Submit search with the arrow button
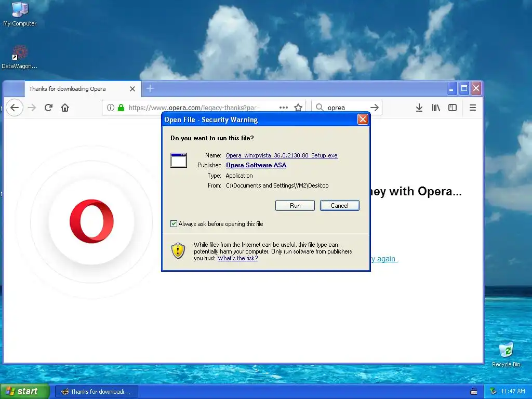The image size is (532, 399). click(x=374, y=108)
